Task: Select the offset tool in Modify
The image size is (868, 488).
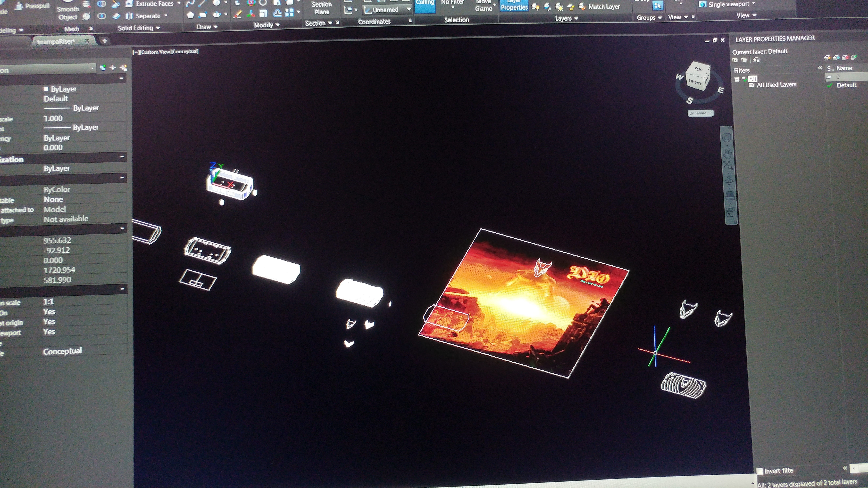Action: [x=277, y=13]
